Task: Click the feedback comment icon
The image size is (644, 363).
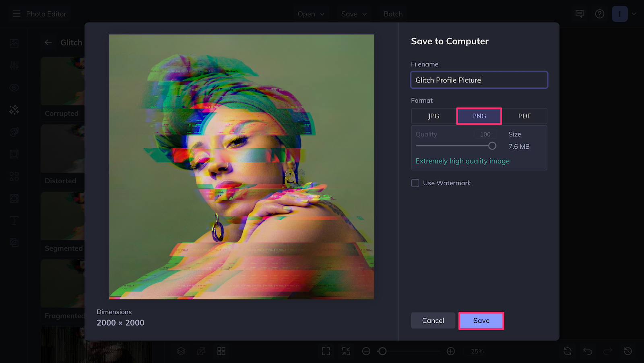Action: (579, 13)
